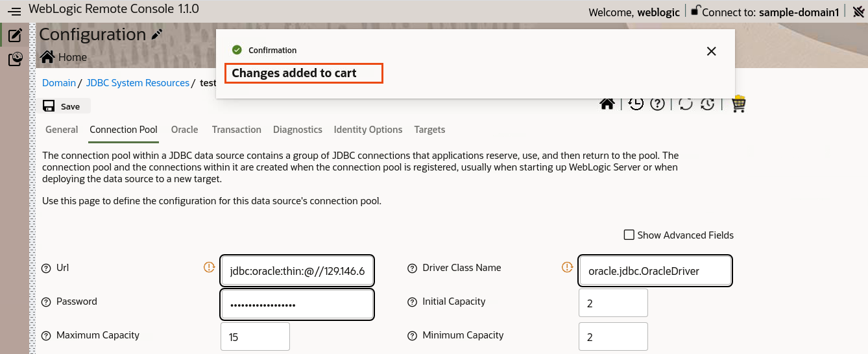
Task: Close the Confirmation notification
Action: 711,51
